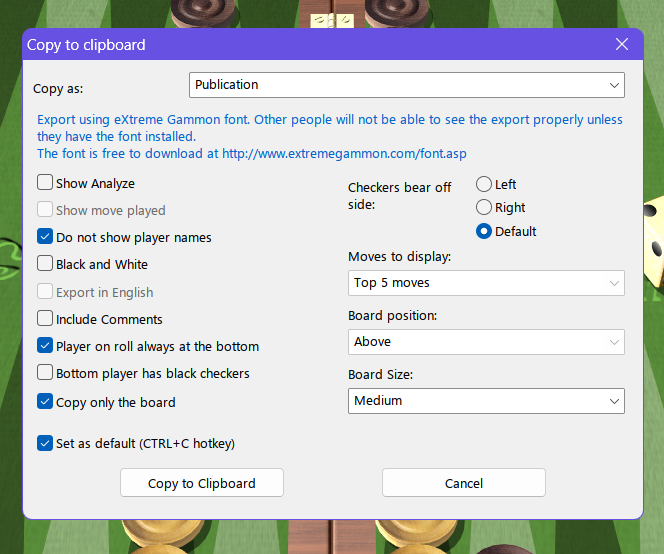664x554 pixels.
Task: Uncheck Do not show player names
Action: click(45, 236)
